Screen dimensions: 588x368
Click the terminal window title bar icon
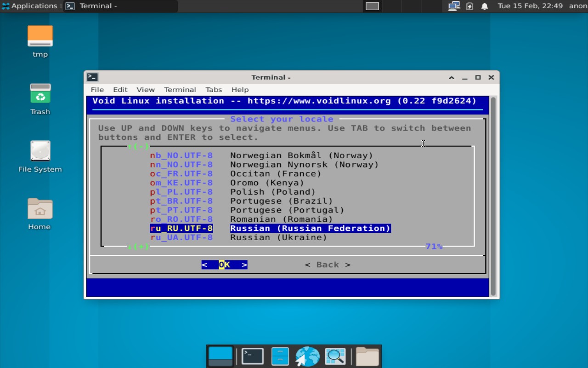(92, 77)
